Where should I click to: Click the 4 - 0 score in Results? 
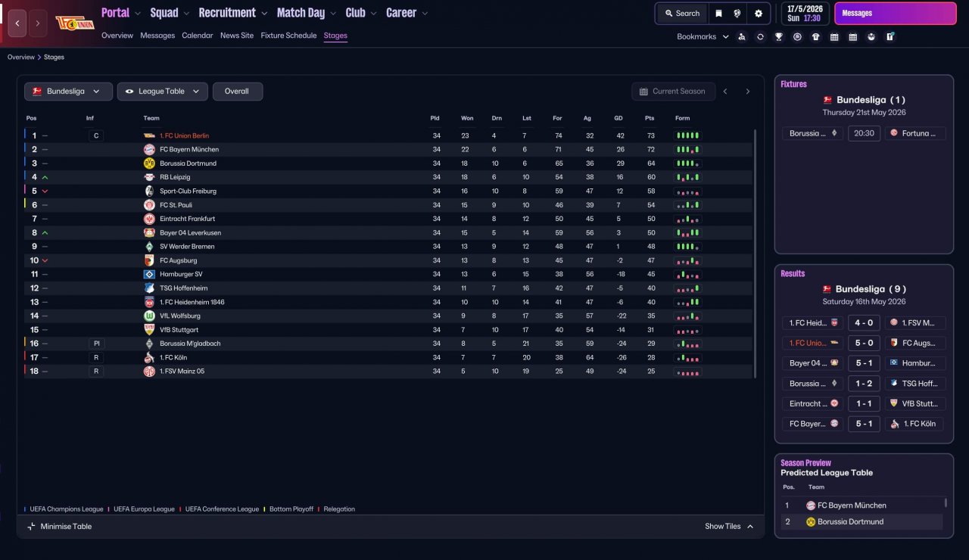(864, 322)
